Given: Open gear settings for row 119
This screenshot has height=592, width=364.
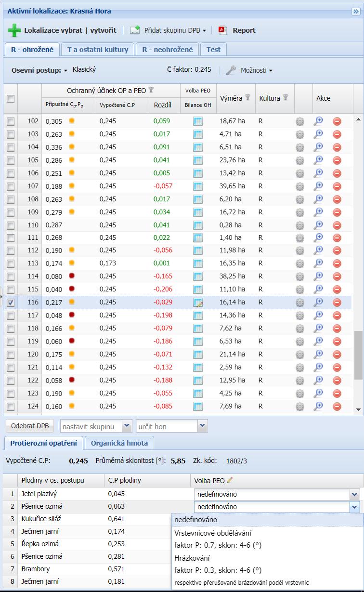Looking at the screenshot, I should (x=300, y=342).
